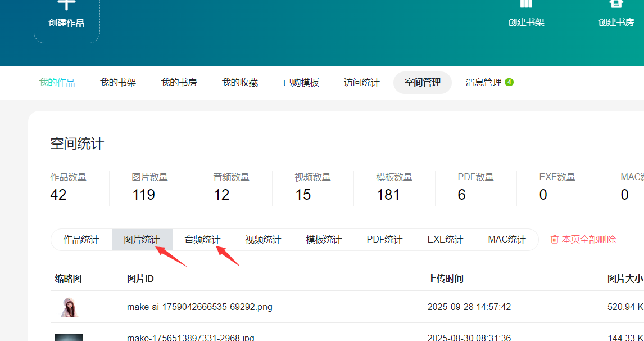Open 我的收藏 favorites tab
Viewport: 644px width, 341px height.
240,83
